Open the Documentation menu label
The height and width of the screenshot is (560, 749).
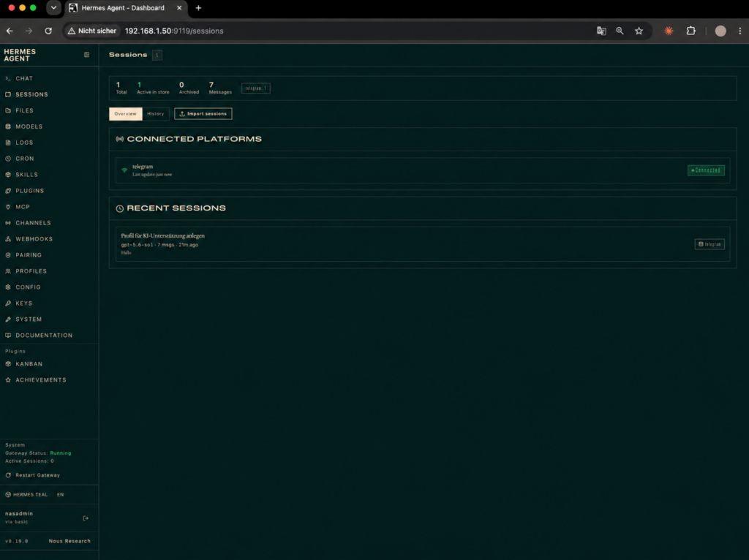(x=44, y=335)
